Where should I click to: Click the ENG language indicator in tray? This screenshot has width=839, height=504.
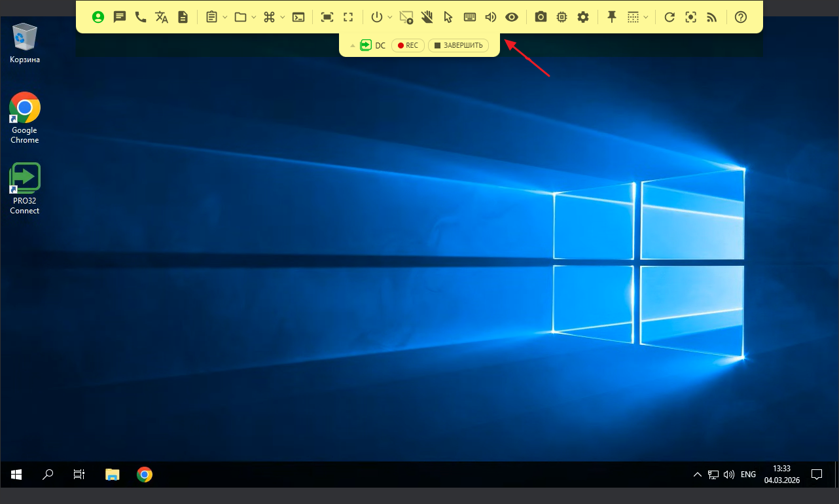pos(748,475)
